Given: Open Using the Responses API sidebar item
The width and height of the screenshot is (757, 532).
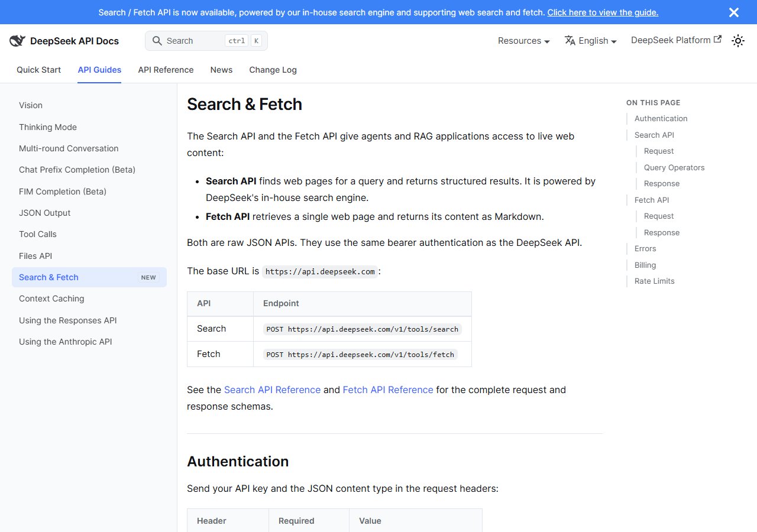Looking at the screenshot, I should click(89, 320).
